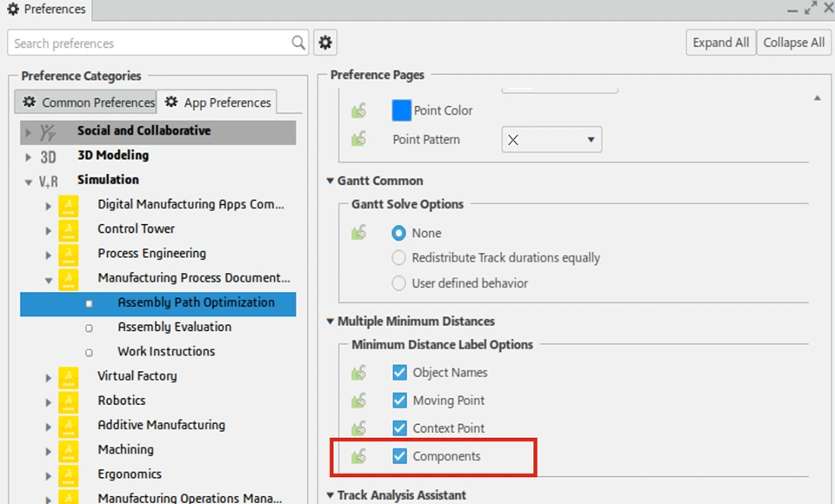
Task: Select Redistribute Track durations equally option
Action: click(399, 258)
